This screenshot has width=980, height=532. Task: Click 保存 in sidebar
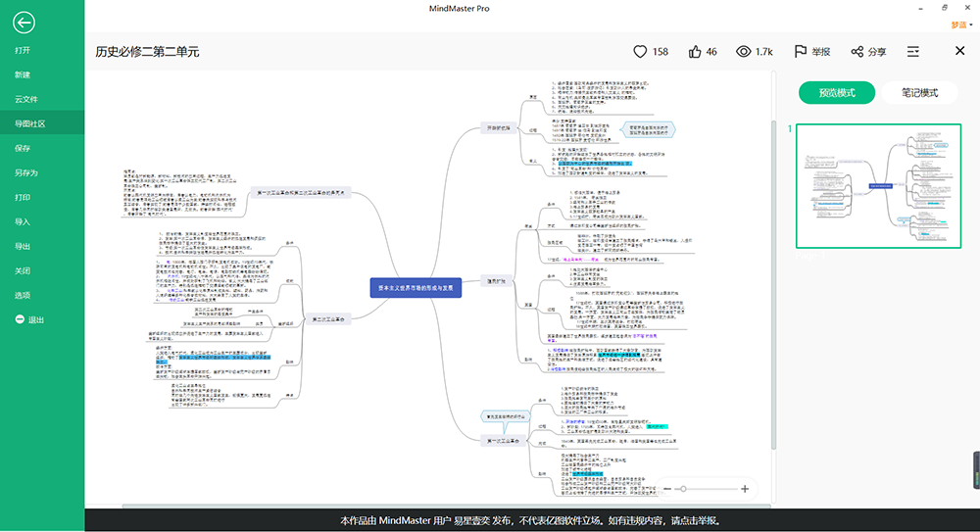point(24,148)
